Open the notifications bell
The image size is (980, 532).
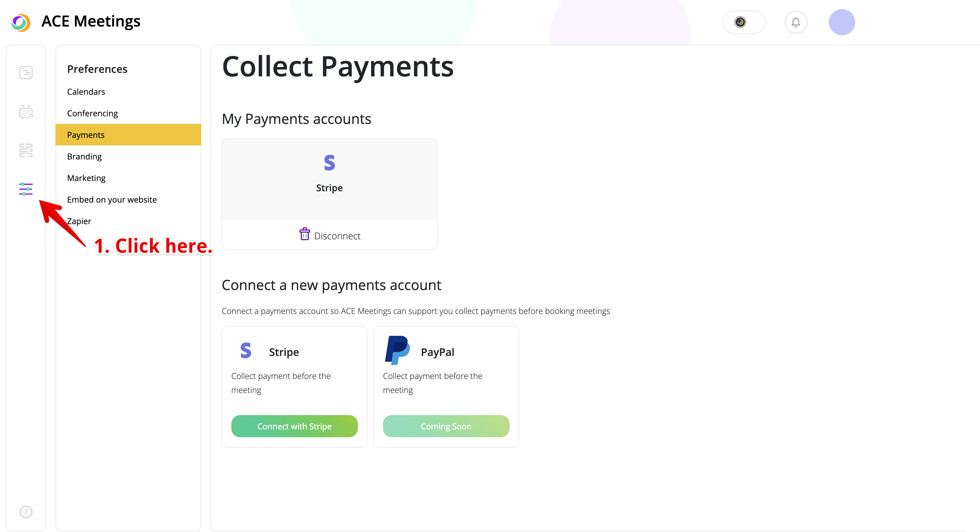(795, 22)
